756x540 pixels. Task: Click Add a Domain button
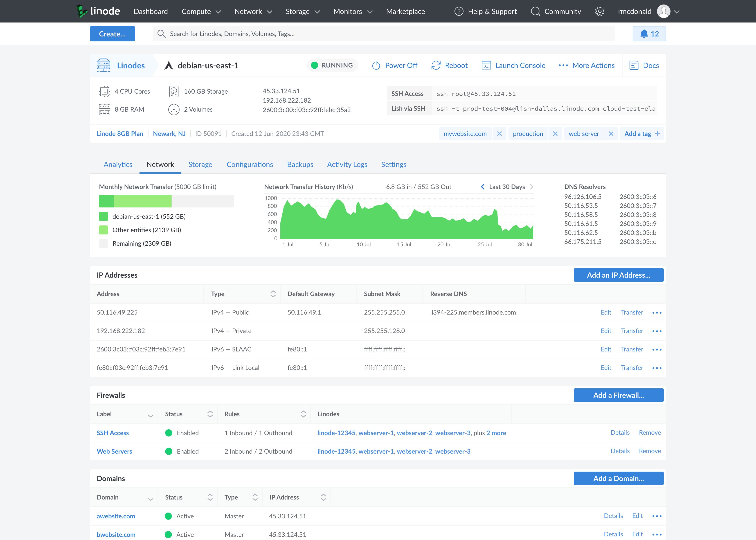click(618, 478)
